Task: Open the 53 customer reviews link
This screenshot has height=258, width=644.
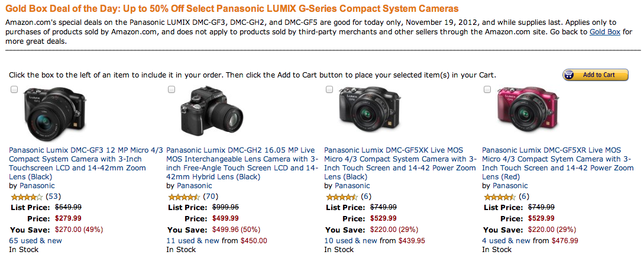Action: tap(53, 196)
